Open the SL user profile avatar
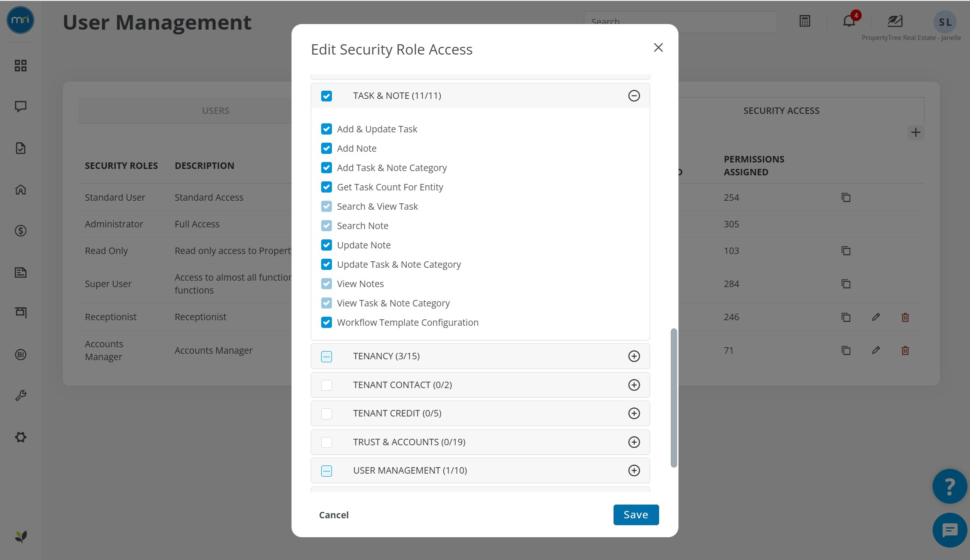This screenshot has width=970, height=560. click(x=945, y=22)
